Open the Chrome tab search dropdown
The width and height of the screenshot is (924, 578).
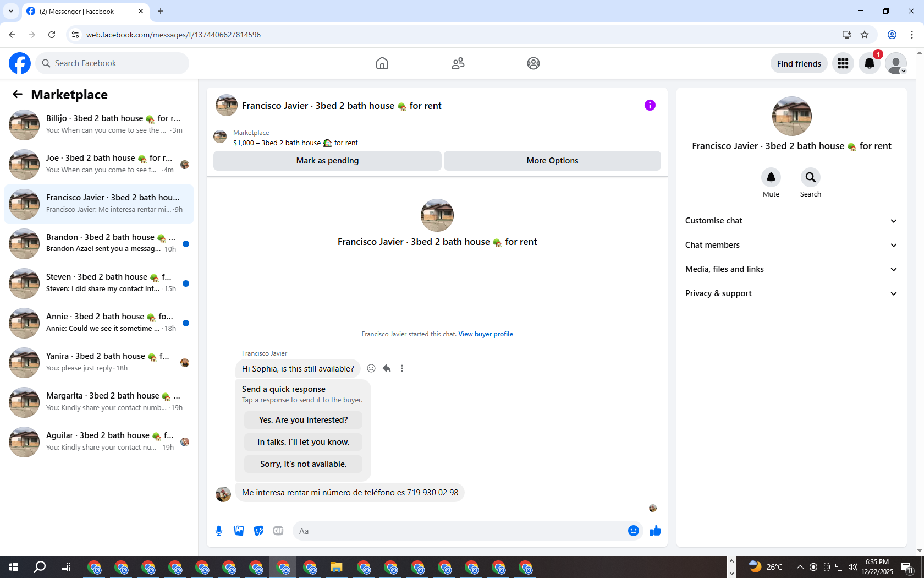11,11
